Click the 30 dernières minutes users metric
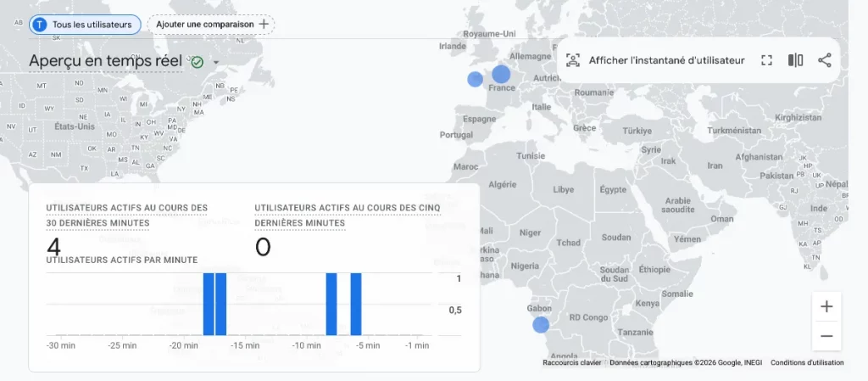The width and height of the screenshot is (868, 381). [x=54, y=246]
